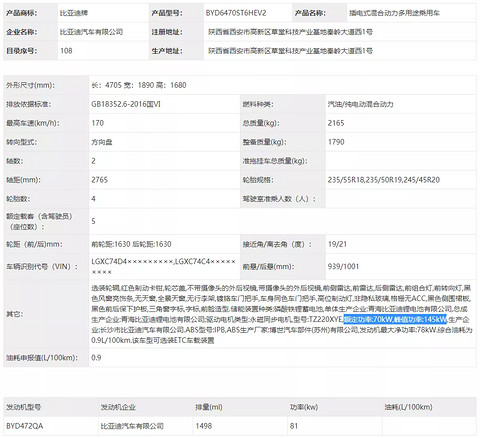This screenshot has height=438, width=480.
Task: Click the '其它:' label
Action: coord(15,314)
